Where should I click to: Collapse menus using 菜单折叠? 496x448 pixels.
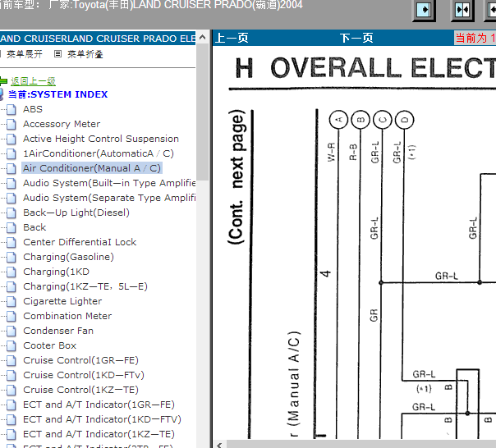85,54
